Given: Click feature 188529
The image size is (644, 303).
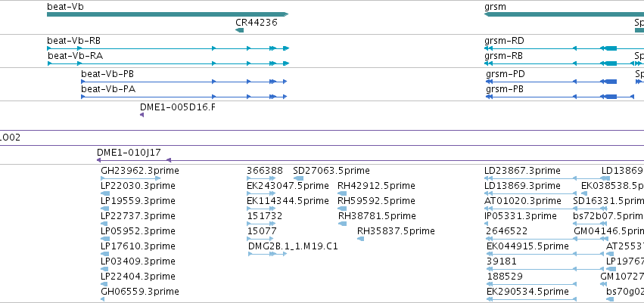Looking at the screenshot, I should click(531, 285).
